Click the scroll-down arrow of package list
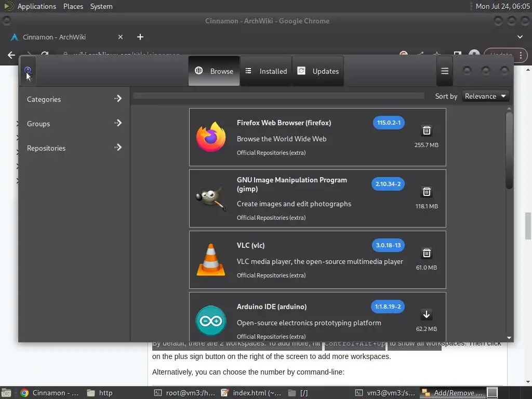 pos(509,338)
